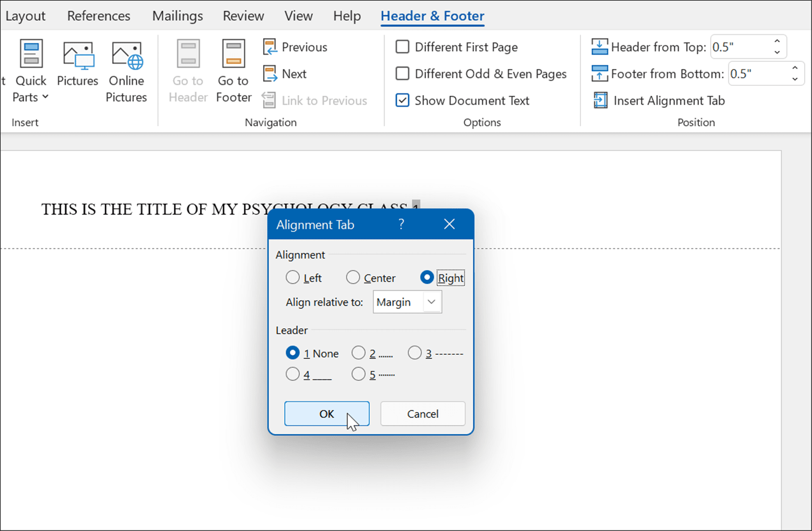
Task: Open the Align relative to dropdown
Action: [x=431, y=302]
